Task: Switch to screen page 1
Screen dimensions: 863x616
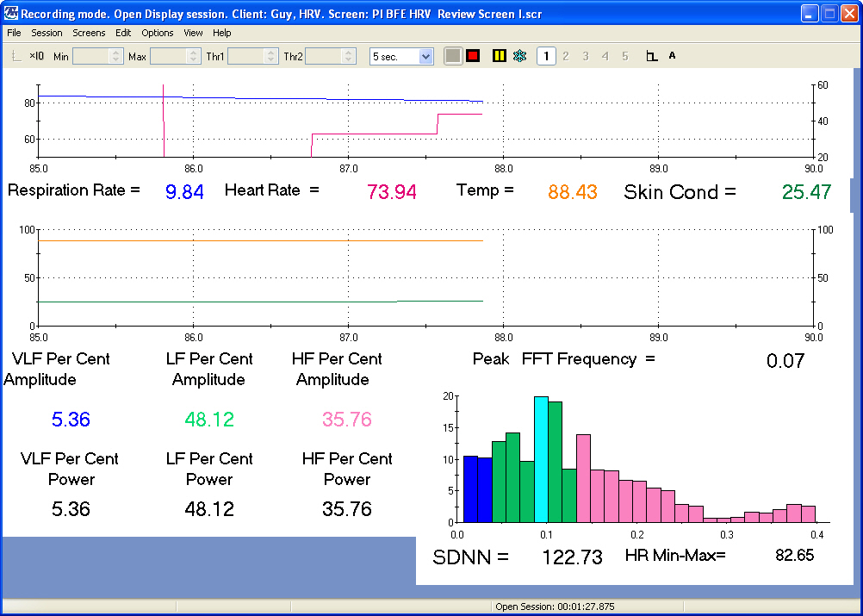Action: (x=545, y=56)
